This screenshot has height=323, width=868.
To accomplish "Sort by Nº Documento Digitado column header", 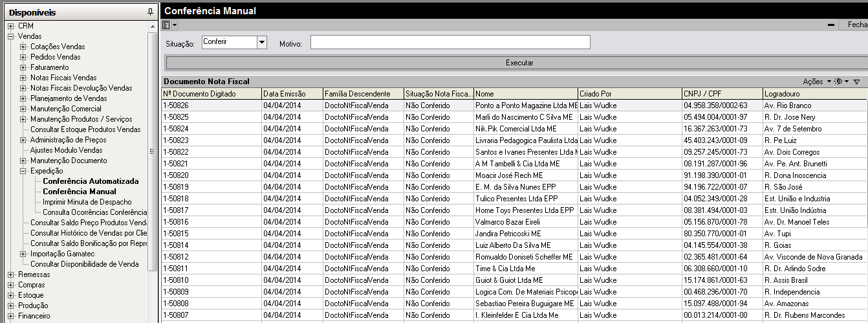I will click(x=211, y=93).
